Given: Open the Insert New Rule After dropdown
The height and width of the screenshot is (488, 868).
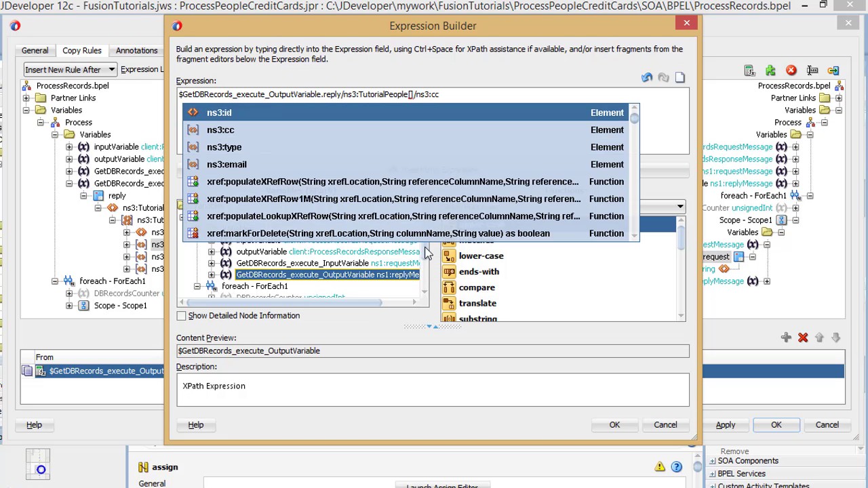Looking at the screenshot, I should [111, 69].
